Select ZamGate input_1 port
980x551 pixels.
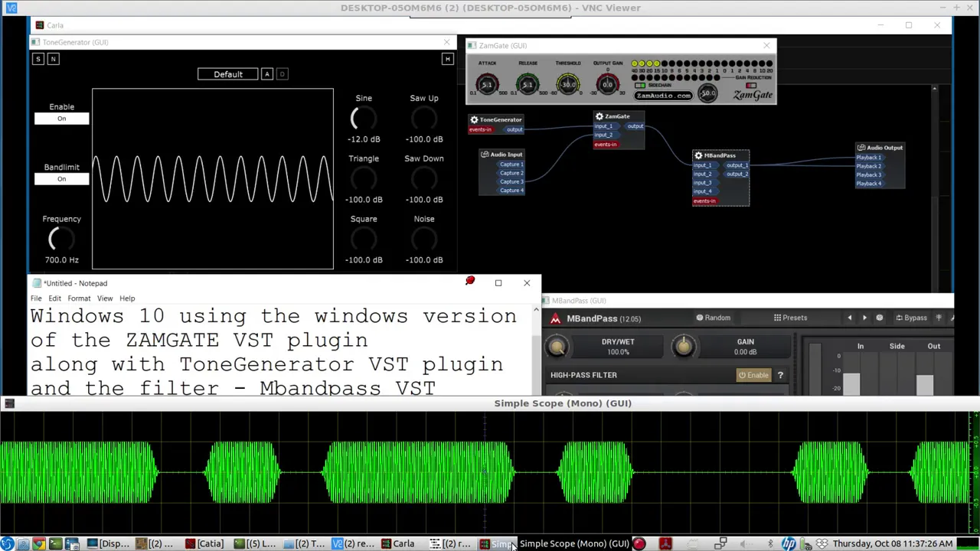pyautogui.click(x=606, y=126)
